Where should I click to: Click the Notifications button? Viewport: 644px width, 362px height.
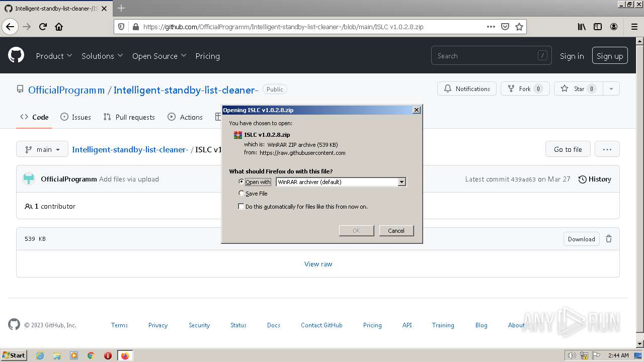(x=467, y=89)
